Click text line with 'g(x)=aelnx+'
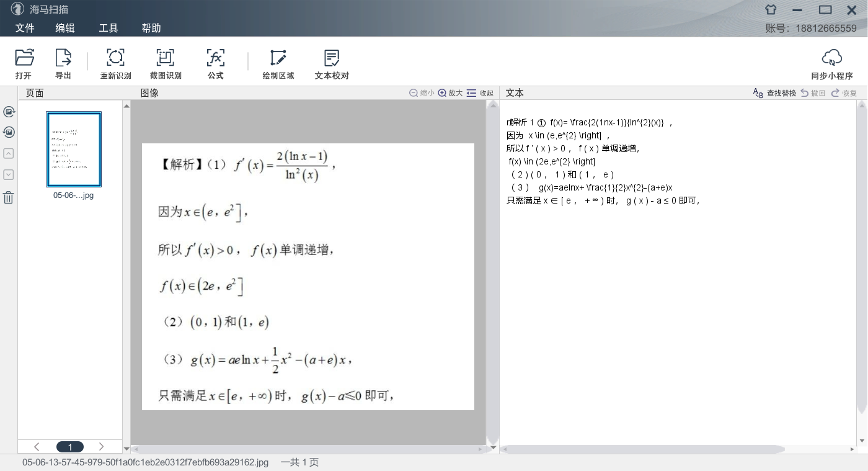Image resolution: width=868 pixels, height=471 pixels. coord(591,187)
